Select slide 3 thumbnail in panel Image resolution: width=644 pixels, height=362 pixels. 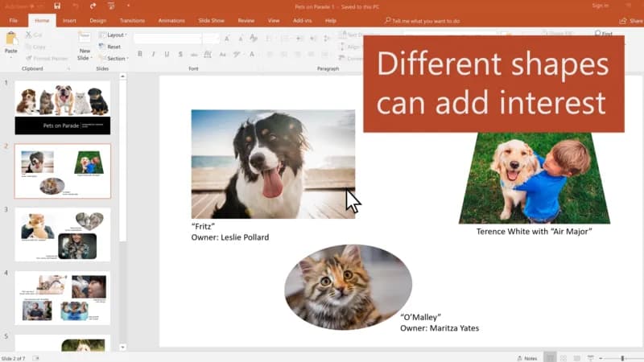pos(63,234)
